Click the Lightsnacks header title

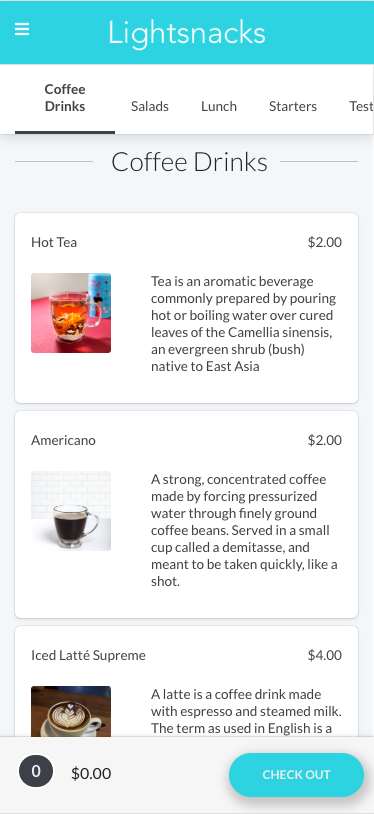click(187, 33)
